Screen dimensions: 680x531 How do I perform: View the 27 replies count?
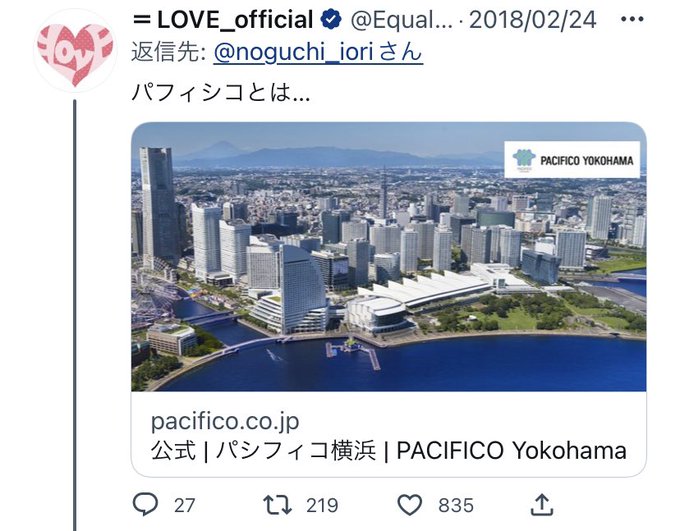tap(184, 505)
